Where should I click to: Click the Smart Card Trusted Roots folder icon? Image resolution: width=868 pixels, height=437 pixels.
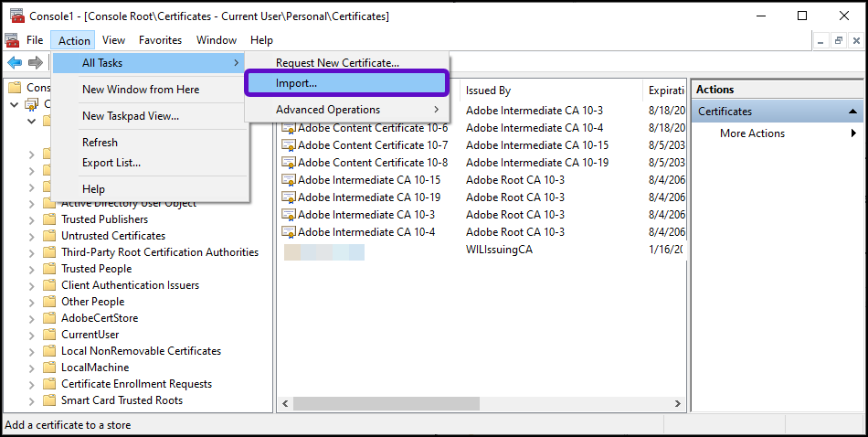(x=49, y=400)
